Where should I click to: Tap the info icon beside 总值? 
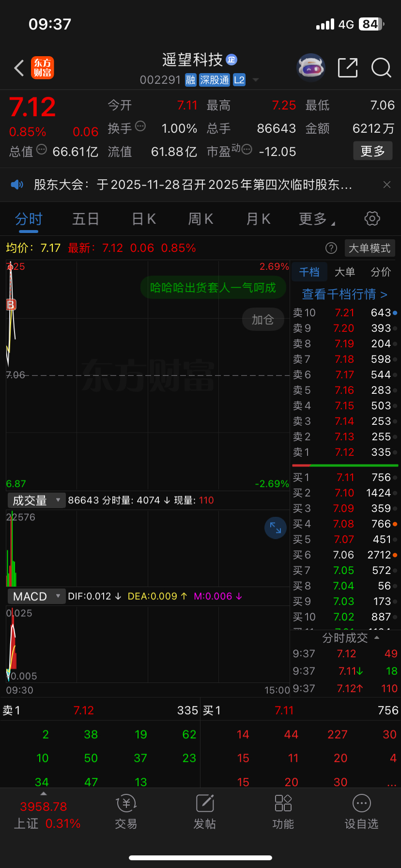[42, 149]
